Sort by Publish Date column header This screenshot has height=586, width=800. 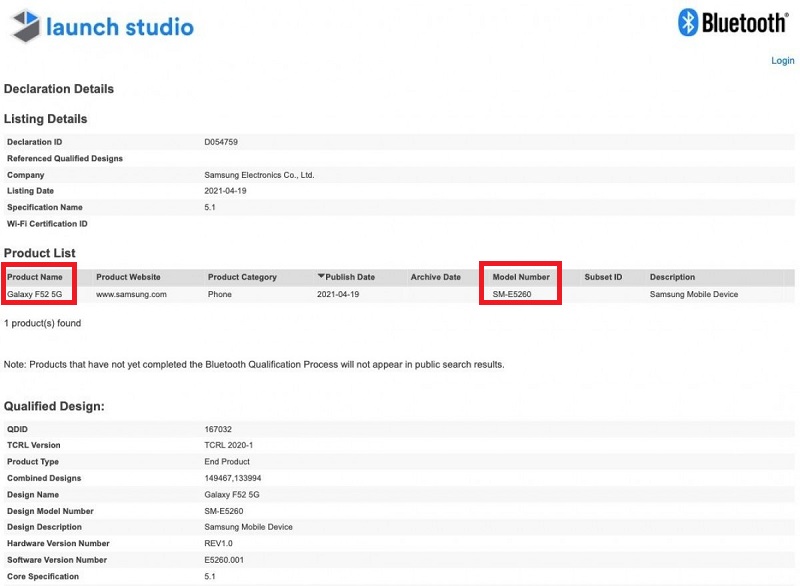pos(350,277)
